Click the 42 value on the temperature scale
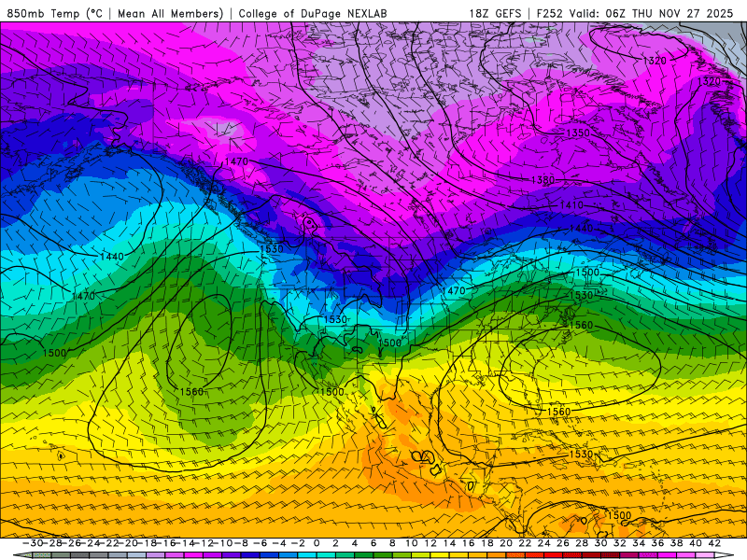Image resolution: width=747 pixels, height=560 pixels. tap(714, 543)
